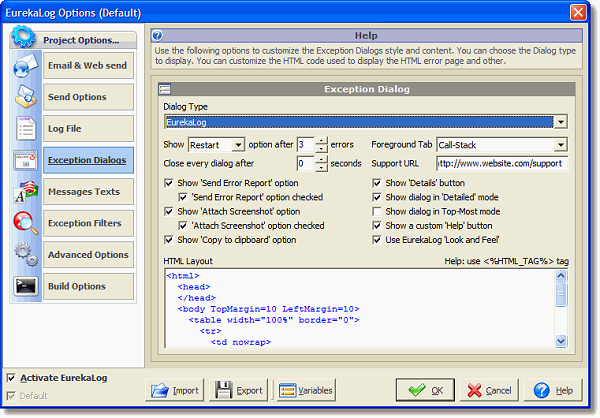Toggle Show a custom 'Help' button

tap(377, 225)
